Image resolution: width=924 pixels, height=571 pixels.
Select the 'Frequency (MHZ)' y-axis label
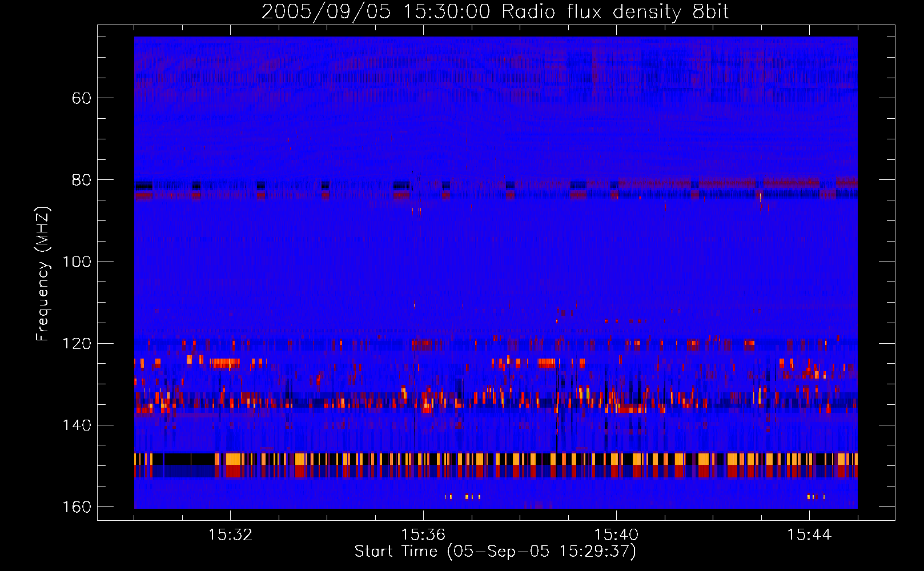[43, 274]
